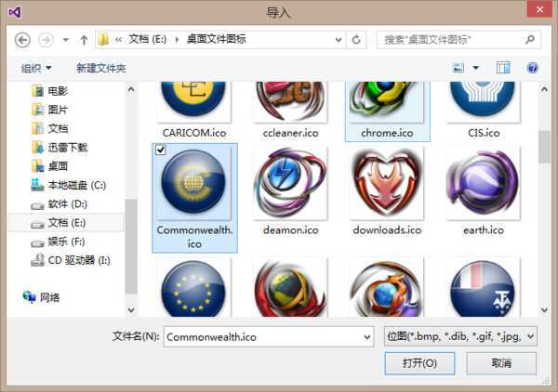This screenshot has height=392, width=558.
Task: Click 新建文件夹 button
Action: pyautogui.click(x=101, y=68)
